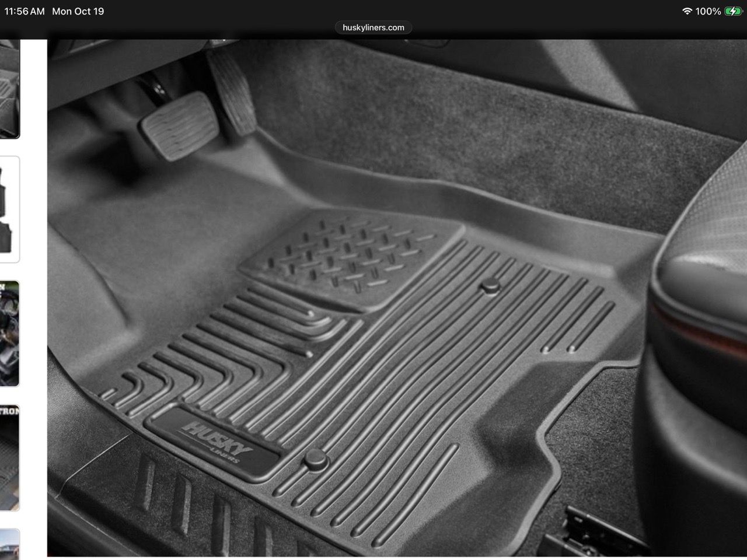Tap the huskyliners.com address bar
The width and height of the screenshot is (747, 560).
373,27
